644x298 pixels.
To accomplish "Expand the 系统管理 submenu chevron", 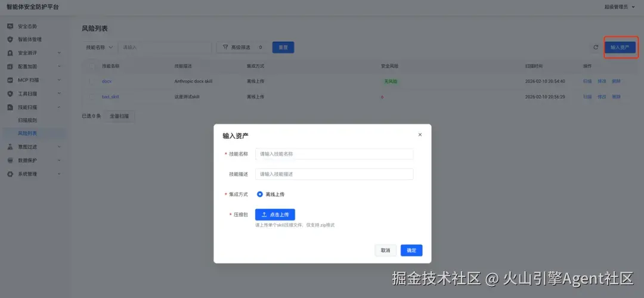I will (x=59, y=174).
